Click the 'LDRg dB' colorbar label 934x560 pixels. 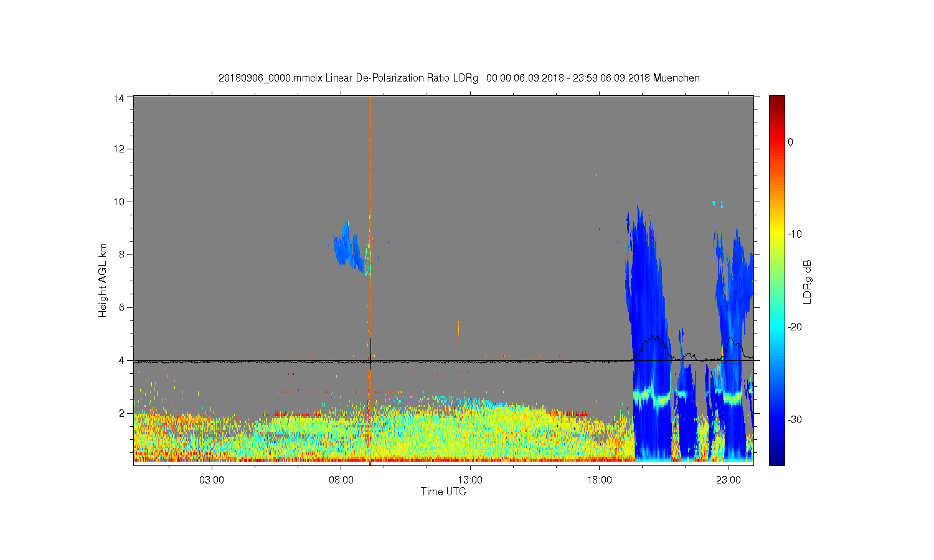[x=807, y=281]
